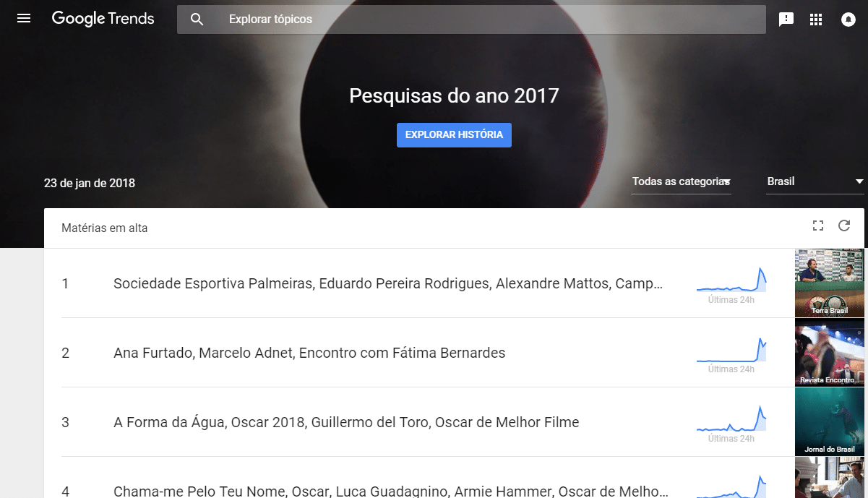Click the Jornal do Brasil thumbnail

(830, 422)
